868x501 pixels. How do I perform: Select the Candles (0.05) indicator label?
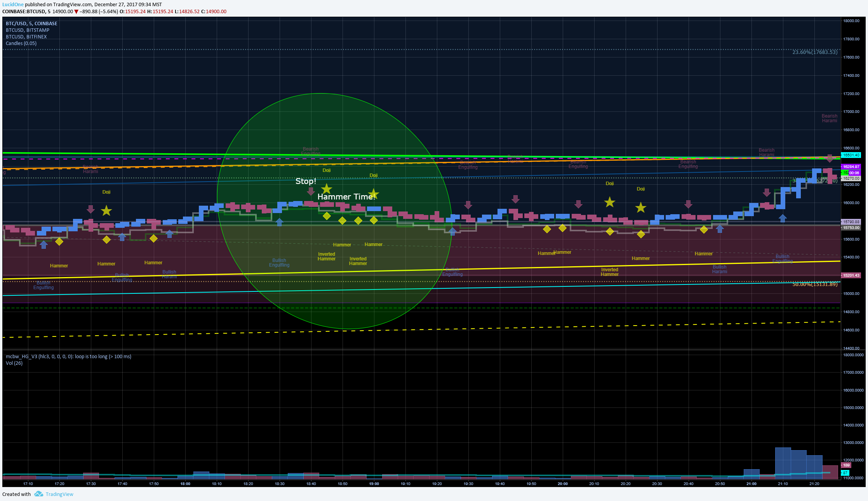pos(21,43)
